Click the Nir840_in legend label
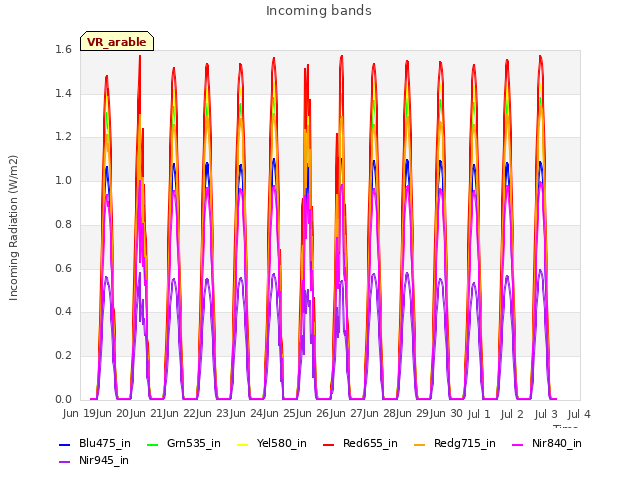 pyautogui.click(x=557, y=443)
